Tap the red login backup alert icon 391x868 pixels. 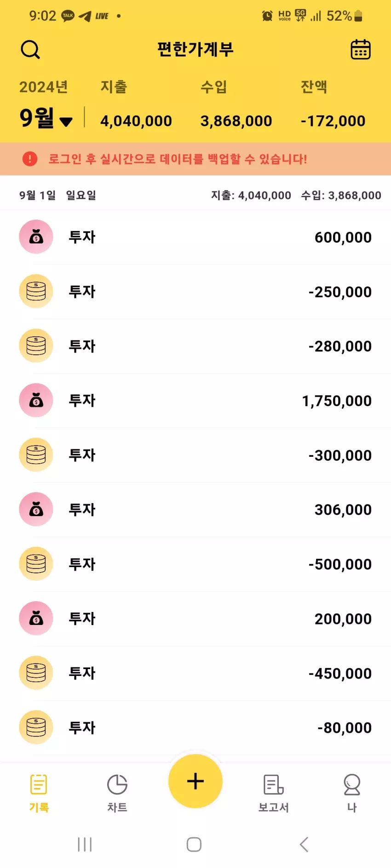point(30,159)
